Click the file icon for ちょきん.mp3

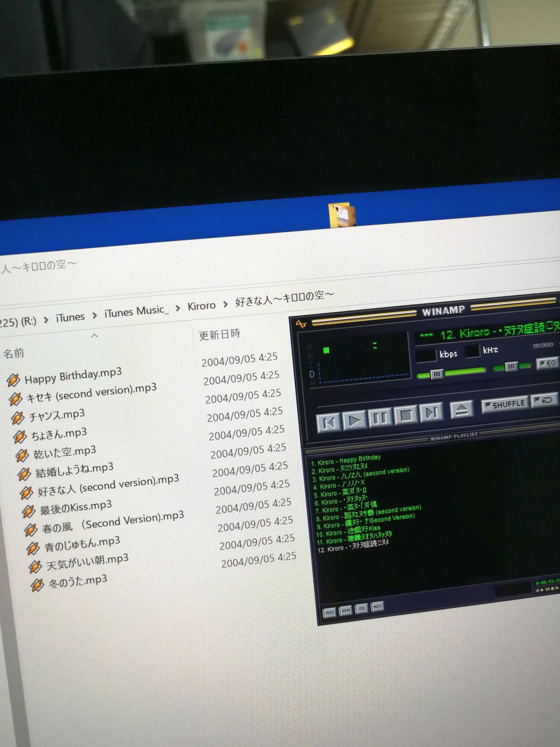tap(20, 437)
